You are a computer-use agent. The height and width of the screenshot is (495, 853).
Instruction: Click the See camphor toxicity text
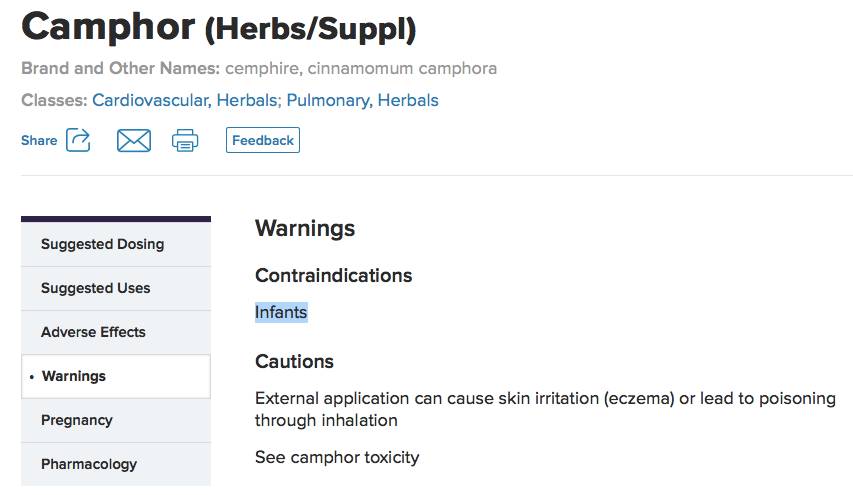pos(337,457)
